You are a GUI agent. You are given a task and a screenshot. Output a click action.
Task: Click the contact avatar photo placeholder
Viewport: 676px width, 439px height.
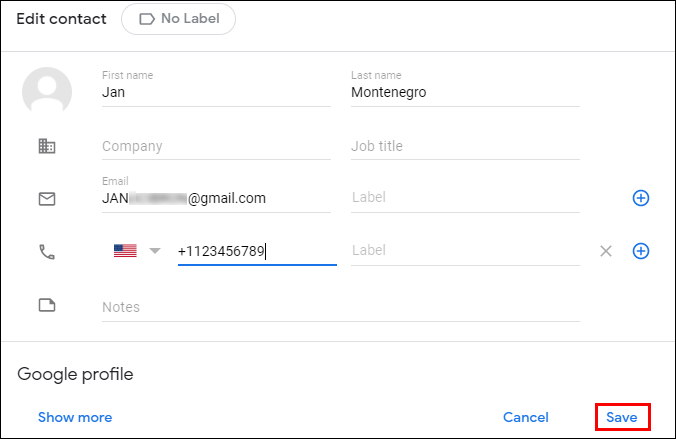click(47, 92)
